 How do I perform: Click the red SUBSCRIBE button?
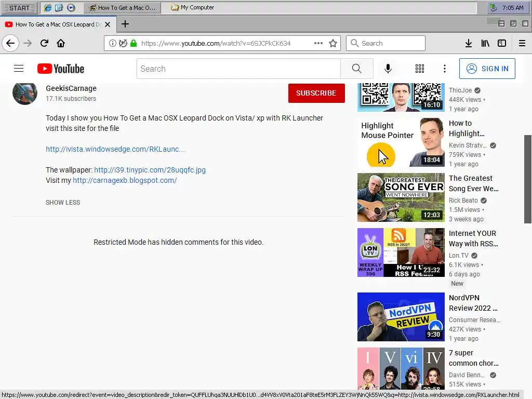pos(316,93)
